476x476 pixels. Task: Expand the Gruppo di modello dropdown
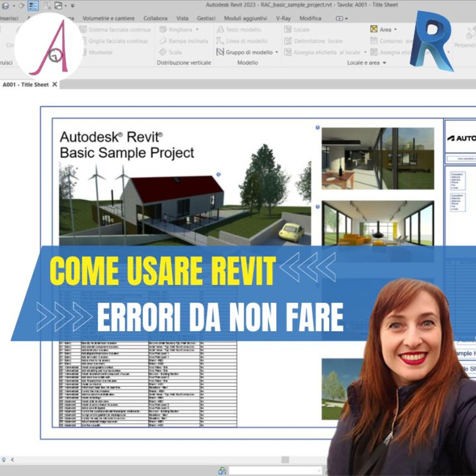[x=277, y=52]
